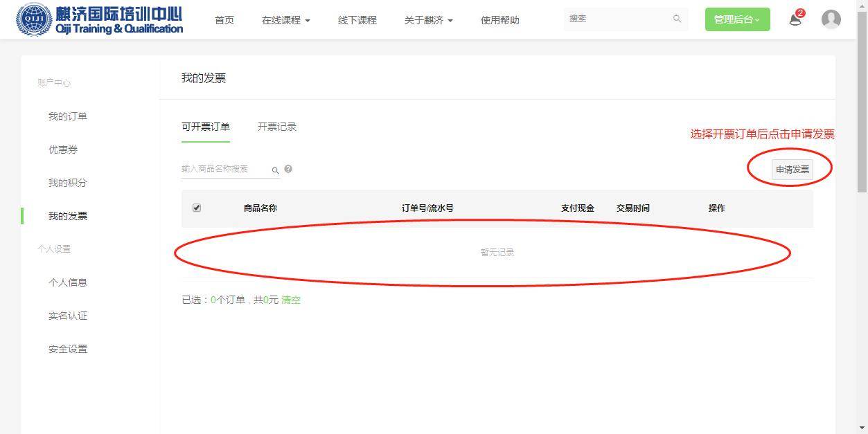The height and width of the screenshot is (434, 868).
Task: Click the 申请发票 button
Action: (x=792, y=170)
